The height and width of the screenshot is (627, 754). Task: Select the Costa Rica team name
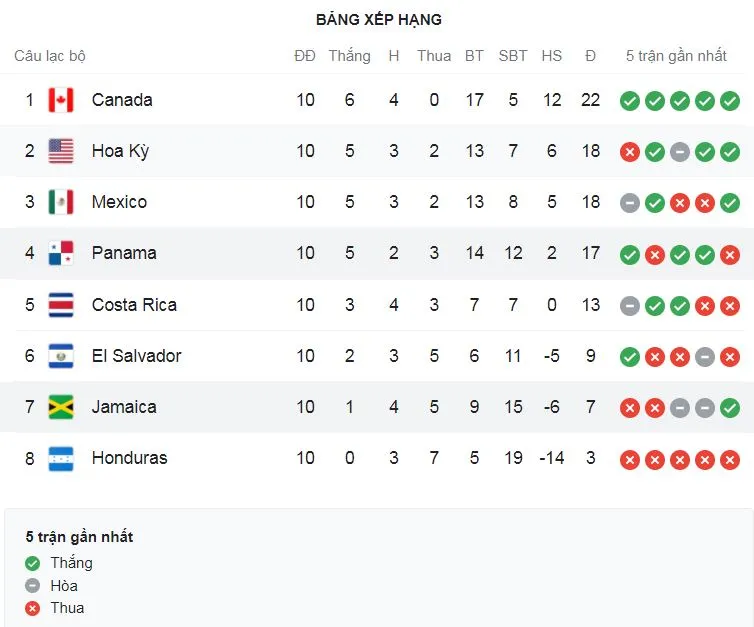coord(134,304)
